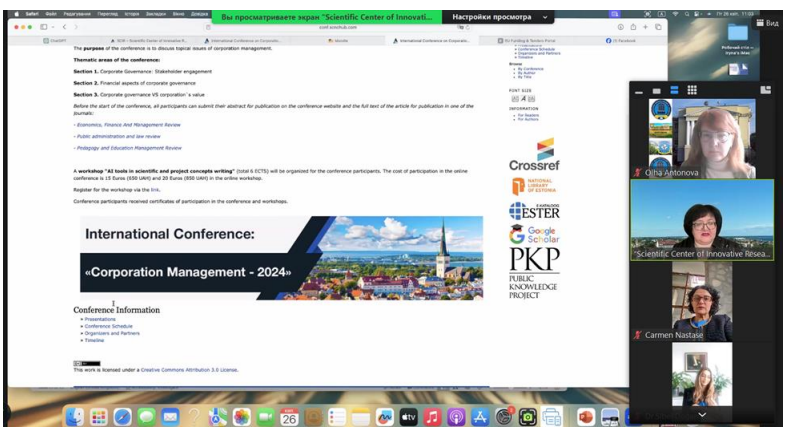This screenshot has width=787, height=428.
Task: Open Music app in the Dock
Action: [432, 416]
